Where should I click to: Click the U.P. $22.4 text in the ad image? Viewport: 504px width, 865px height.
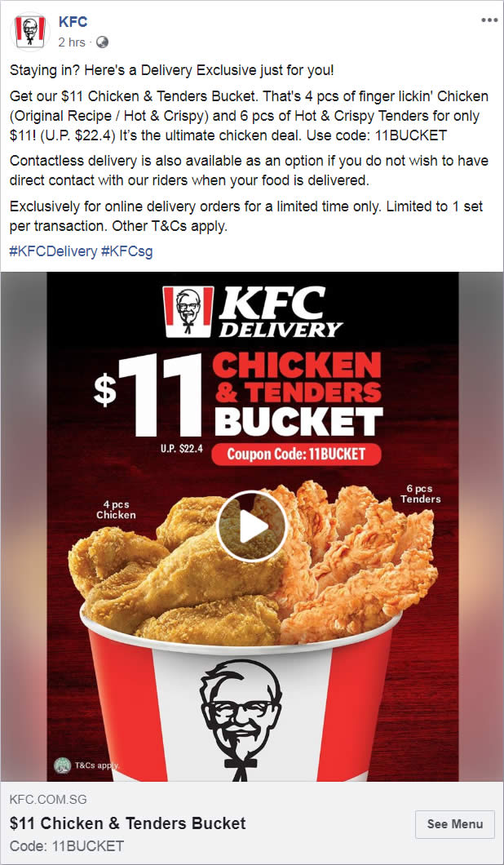tap(181, 449)
